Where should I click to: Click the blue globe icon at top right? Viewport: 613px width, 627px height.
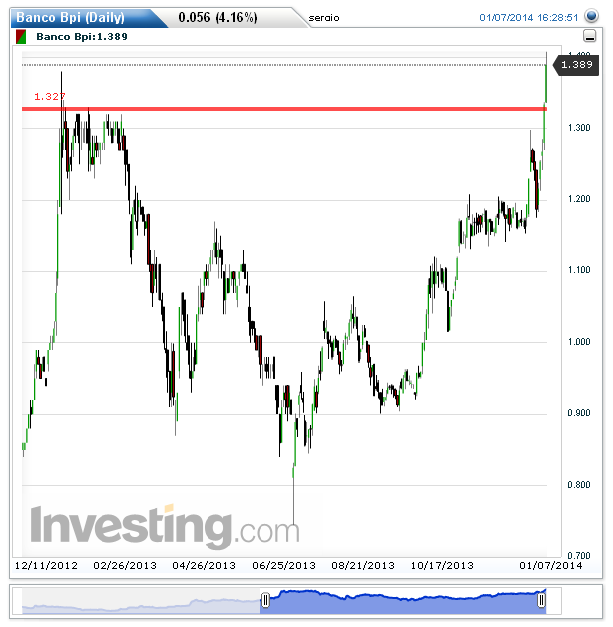point(591,16)
